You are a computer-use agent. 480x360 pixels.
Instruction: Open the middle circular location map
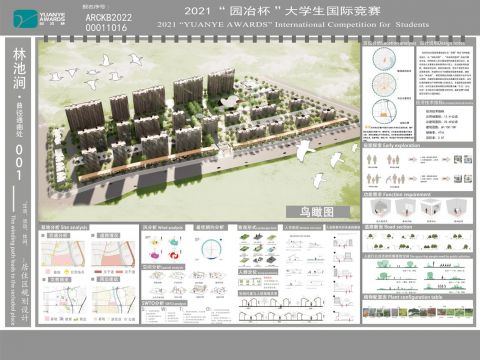[384, 85]
